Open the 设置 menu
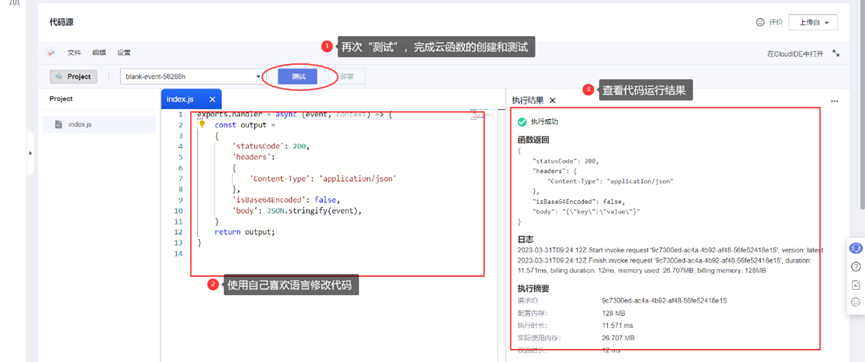 (x=124, y=53)
